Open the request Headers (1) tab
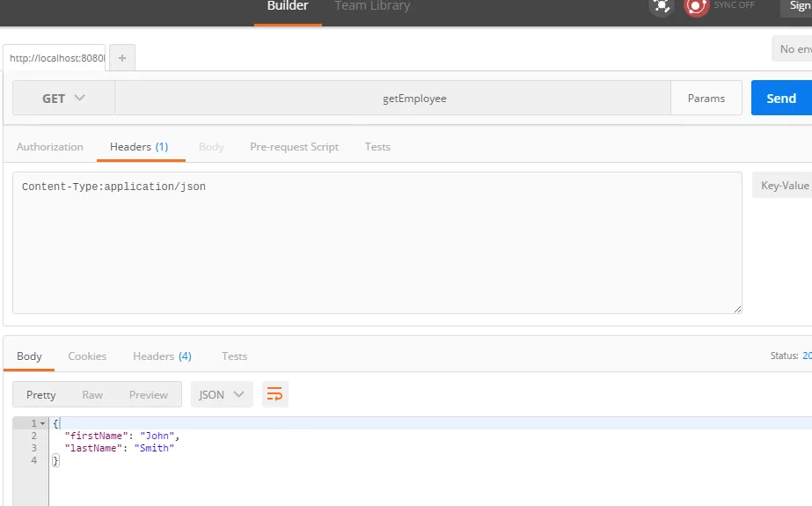Screen dimensions: 812x506 [139, 147]
